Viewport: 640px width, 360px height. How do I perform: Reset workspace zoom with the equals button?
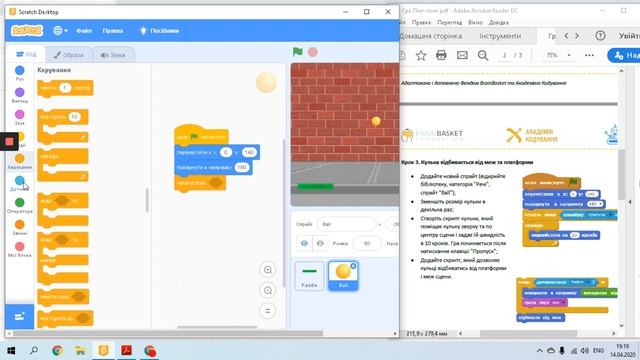pyautogui.click(x=268, y=311)
